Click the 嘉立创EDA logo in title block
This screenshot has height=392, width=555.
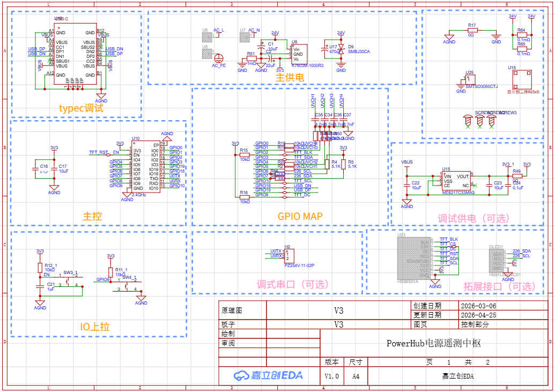268,375
